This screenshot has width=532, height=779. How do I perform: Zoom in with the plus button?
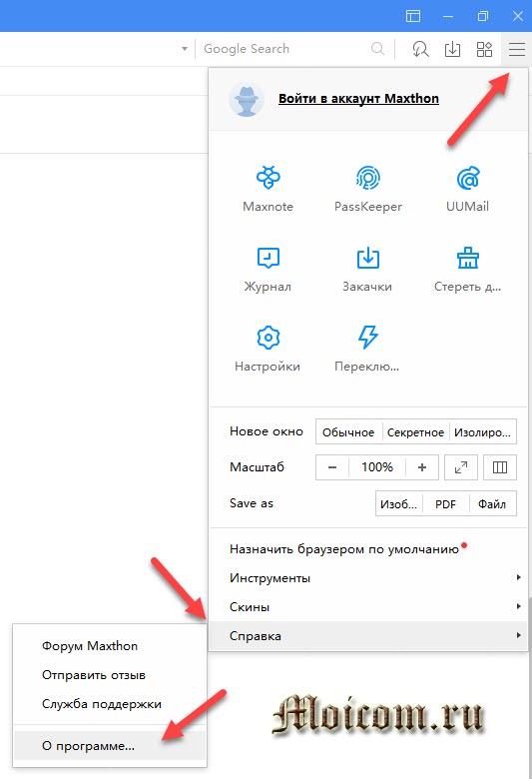(x=422, y=467)
